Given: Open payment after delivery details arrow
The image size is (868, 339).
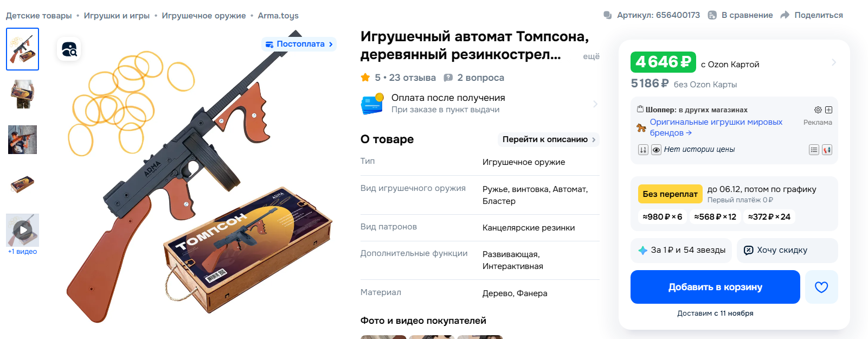Looking at the screenshot, I should coord(595,104).
